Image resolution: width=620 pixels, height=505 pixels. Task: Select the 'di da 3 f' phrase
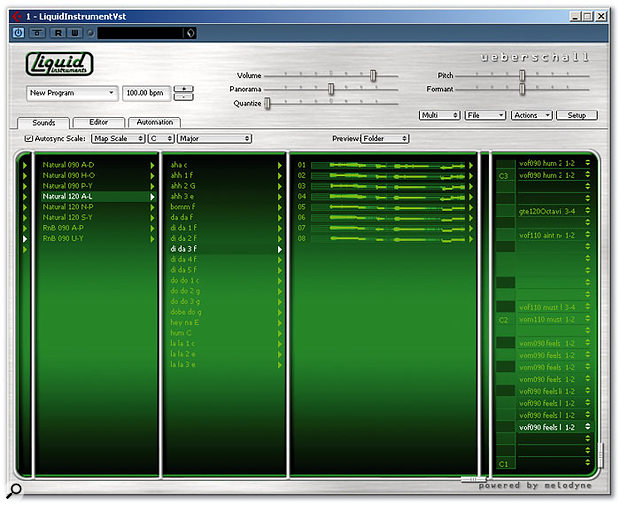pos(183,249)
